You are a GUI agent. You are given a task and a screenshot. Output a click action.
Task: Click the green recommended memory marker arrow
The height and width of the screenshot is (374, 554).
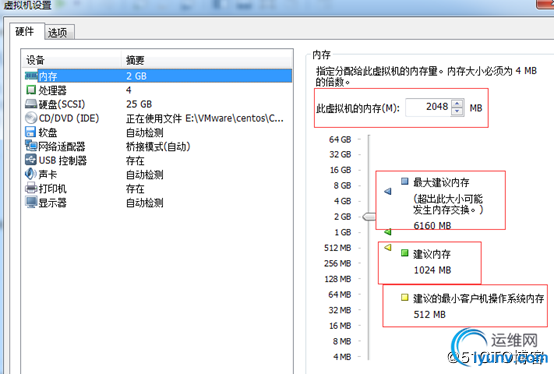[388, 232]
